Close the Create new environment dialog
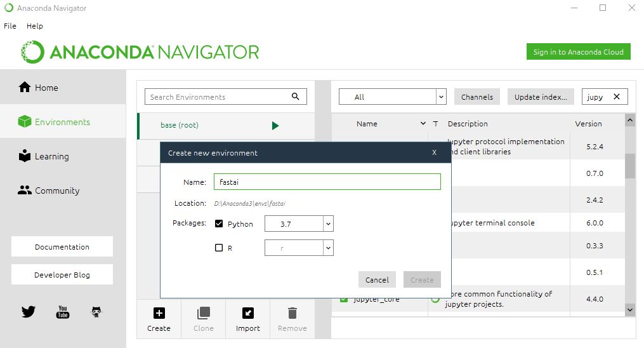The image size is (644, 348). pyautogui.click(x=434, y=152)
